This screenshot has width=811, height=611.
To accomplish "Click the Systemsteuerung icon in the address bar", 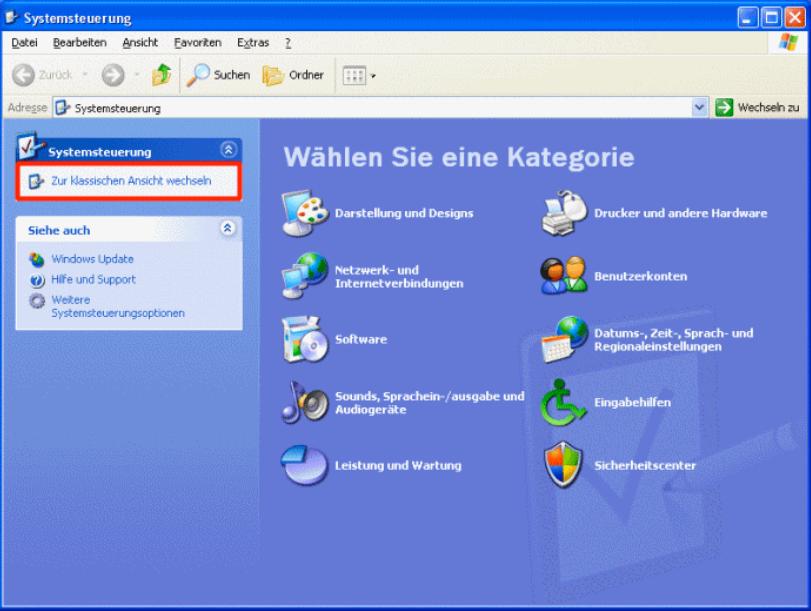I will (63, 108).
